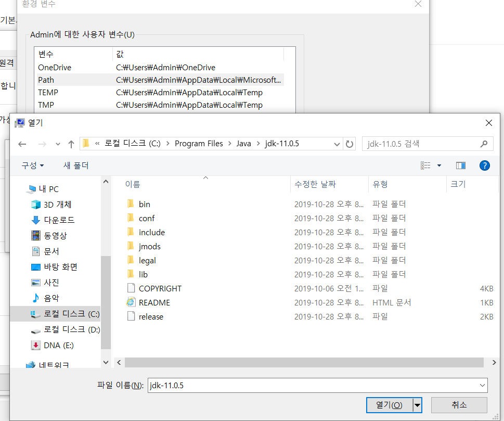Select 로컬 디스크 (D:) in sidebar
The height and width of the screenshot is (421, 504).
[65, 329]
